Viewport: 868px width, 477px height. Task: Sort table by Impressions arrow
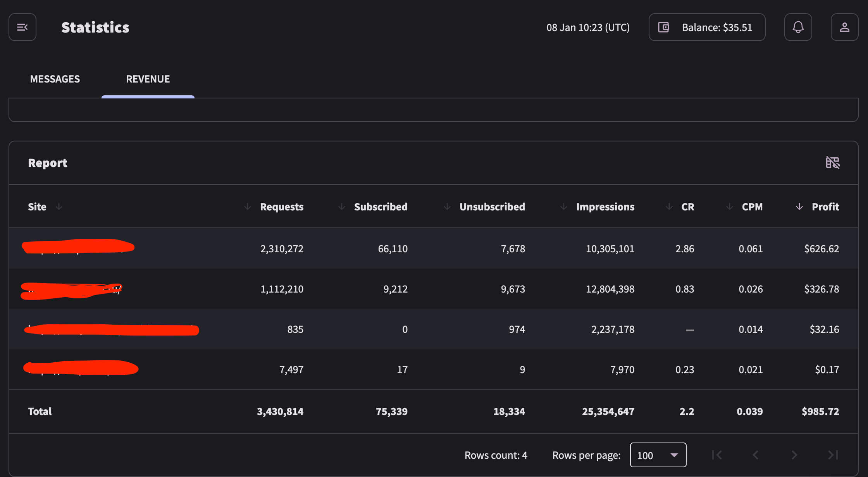click(x=564, y=207)
